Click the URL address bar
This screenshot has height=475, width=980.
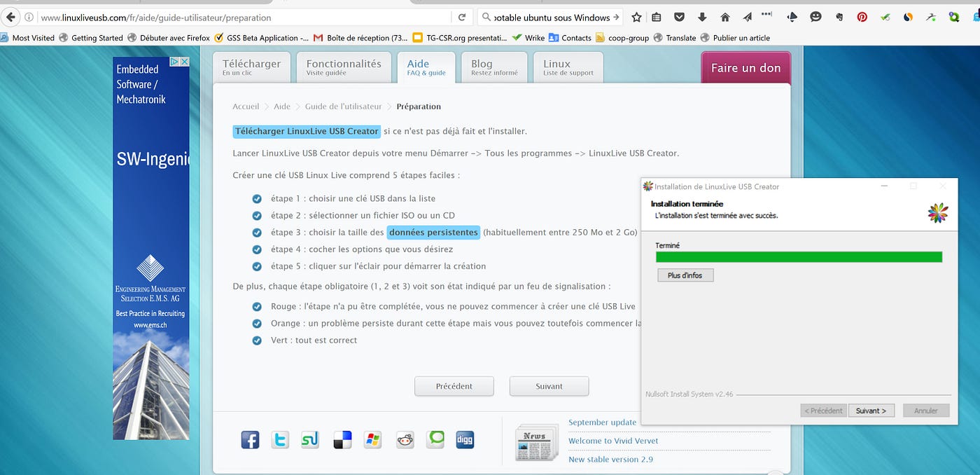[x=245, y=18]
